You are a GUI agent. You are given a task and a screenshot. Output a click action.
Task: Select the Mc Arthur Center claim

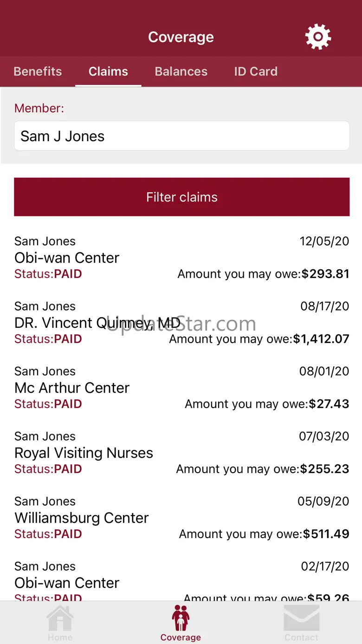181,387
